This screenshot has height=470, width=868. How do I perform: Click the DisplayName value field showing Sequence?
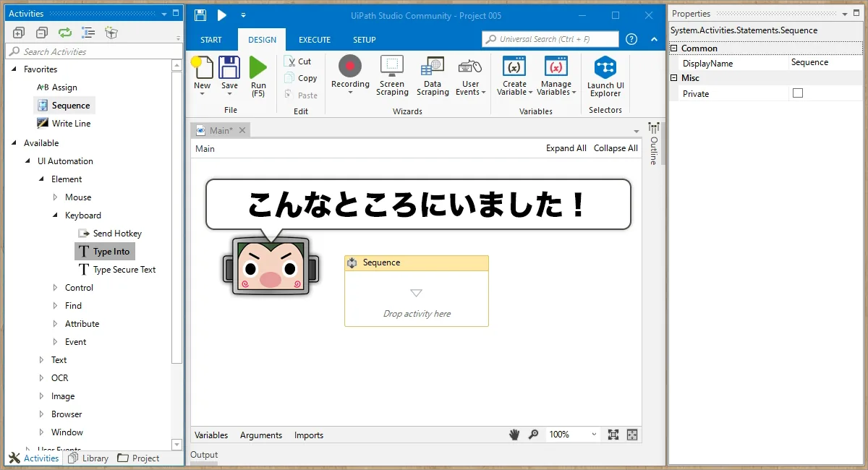click(825, 63)
